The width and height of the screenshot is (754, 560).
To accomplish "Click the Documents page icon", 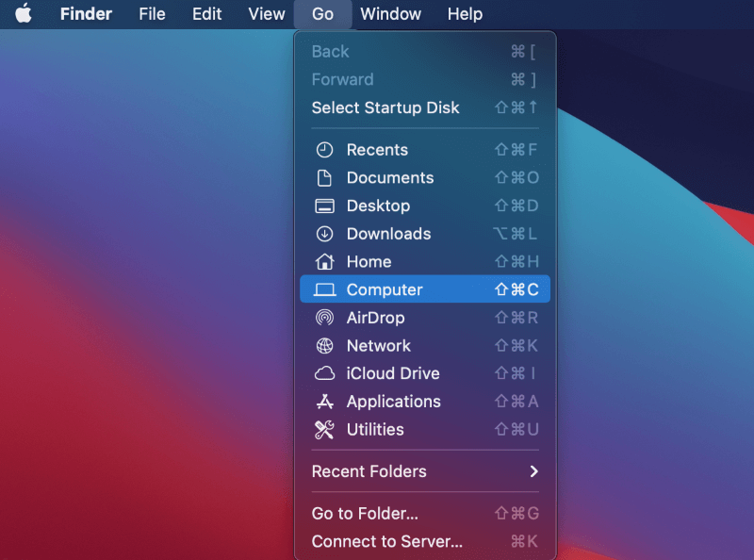I will point(321,177).
